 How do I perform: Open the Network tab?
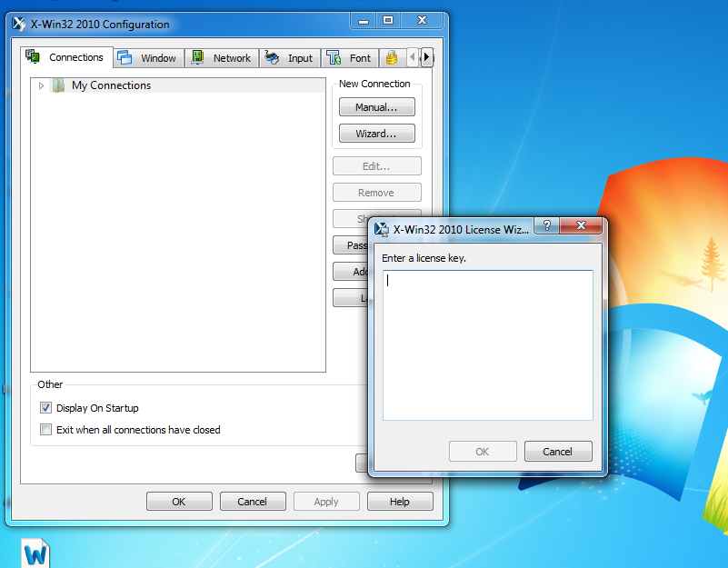[222, 58]
